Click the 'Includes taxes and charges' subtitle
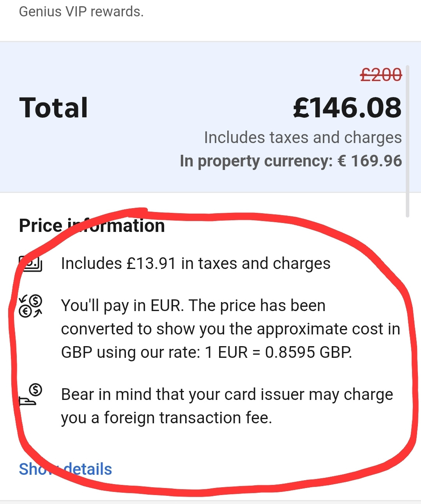421x504 pixels. pyautogui.click(x=303, y=138)
